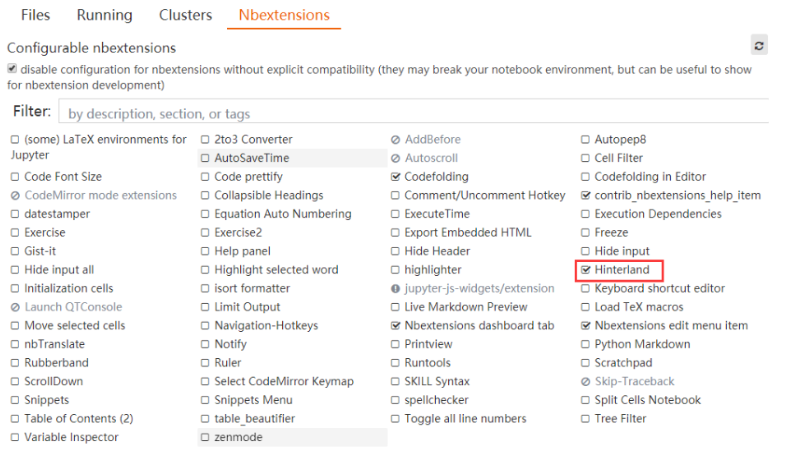The image size is (797, 451).
Task: Click the disabled icon beside Skip-Traceback
Action: tap(586, 382)
